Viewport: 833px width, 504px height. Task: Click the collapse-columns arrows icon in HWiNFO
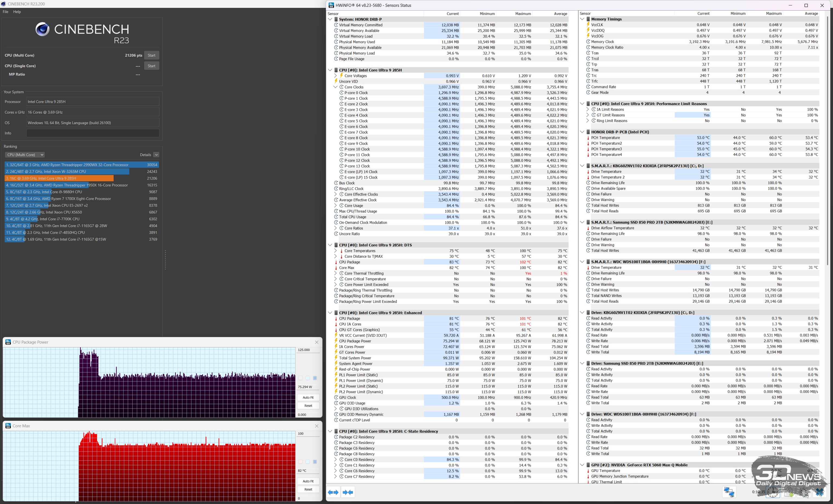pos(348,492)
